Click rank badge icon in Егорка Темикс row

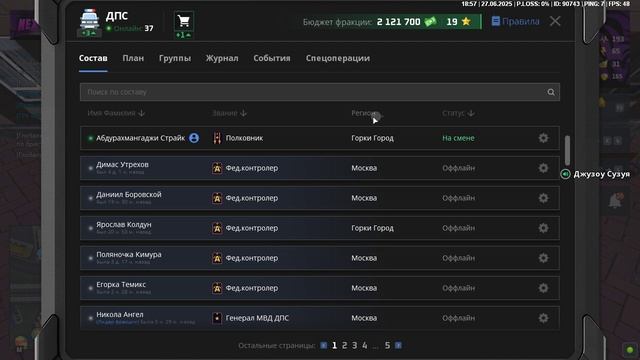click(217, 288)
